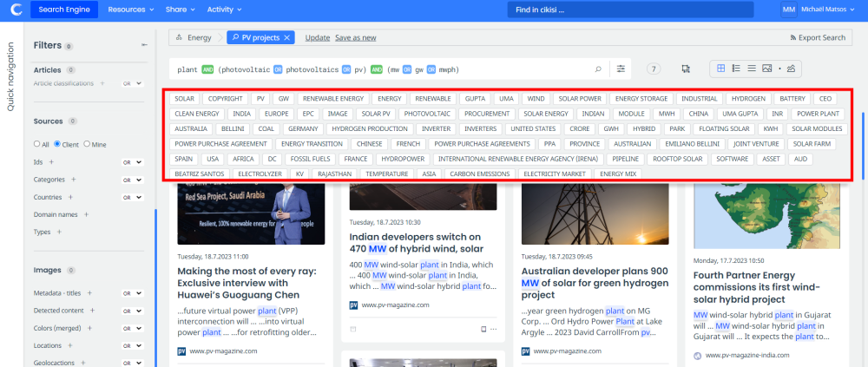The image size is (868, 367).
Task: Click bookmark icon on Indian developers card
Action: pos(483,329)
